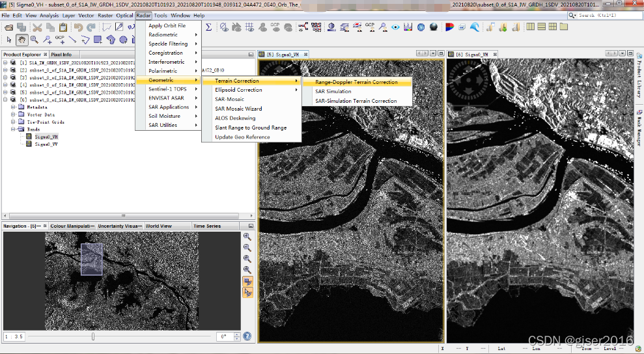Select the Zoom magnifier tool in toolbar
This screenshot has width=644, height=354.
34,40
